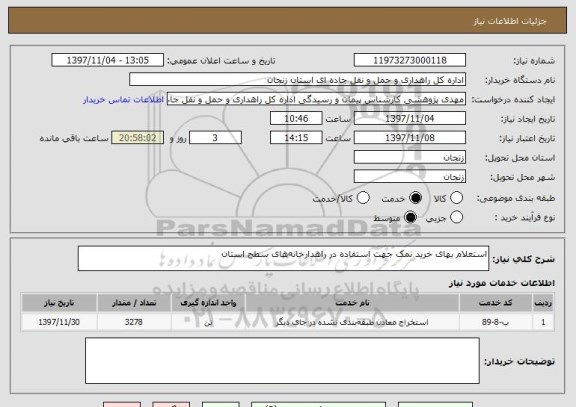Click the delivery province field زنجان
Image resolution: width=576 pixels, height=407 pixels.
coord(410,157)
